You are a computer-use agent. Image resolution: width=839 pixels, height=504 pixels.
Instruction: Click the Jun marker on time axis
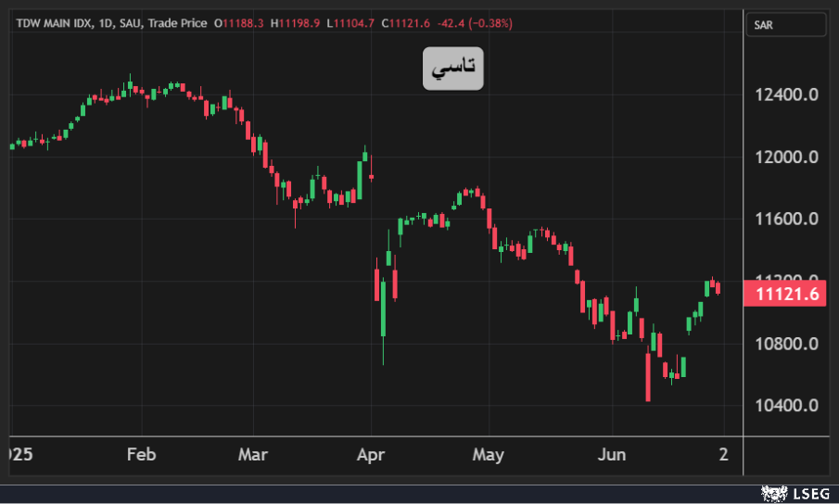612,455
